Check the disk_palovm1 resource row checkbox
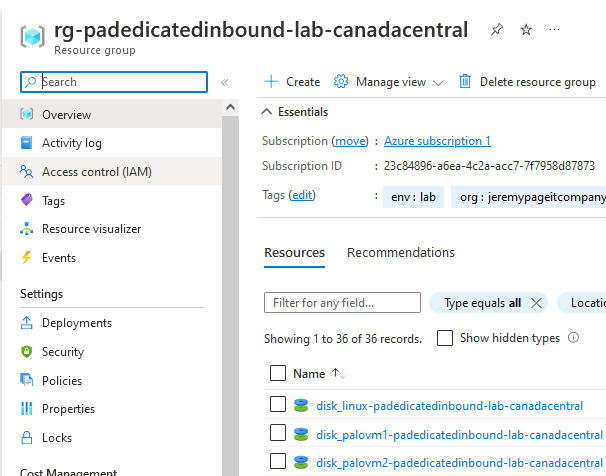Viewport: 606px width, 476px height. pos(278,434)
